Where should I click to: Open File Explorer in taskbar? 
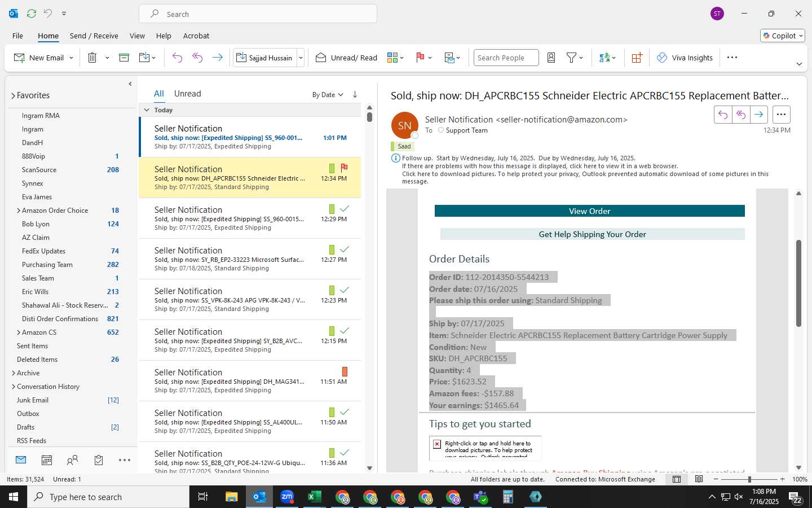pyautogui.click(x=232, y=497)
